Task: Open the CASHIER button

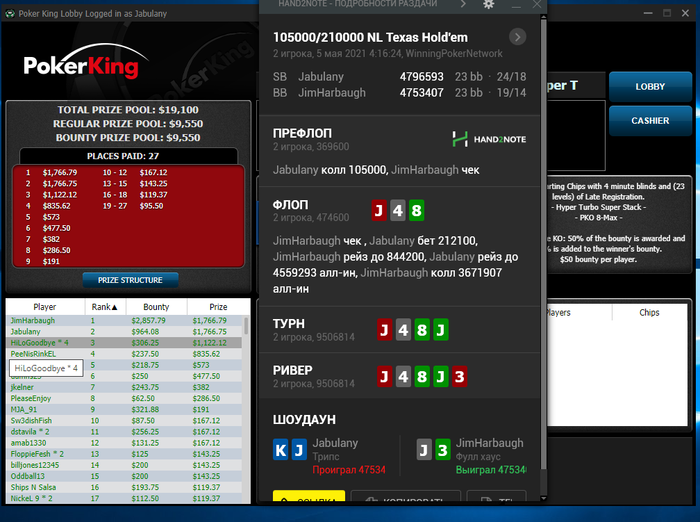Action: (x=650, y=121)
